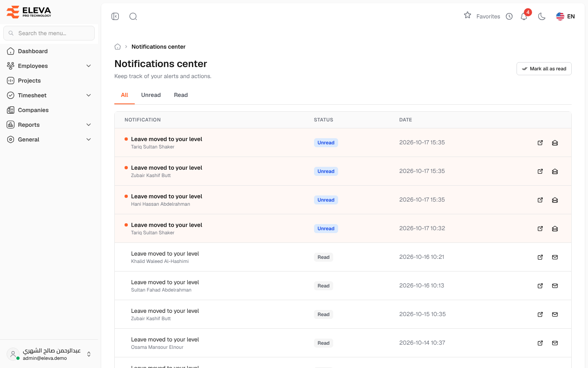Click the Favorites label link
The width and height of the screenshot is (588, 368).
(x=488, y=16)
